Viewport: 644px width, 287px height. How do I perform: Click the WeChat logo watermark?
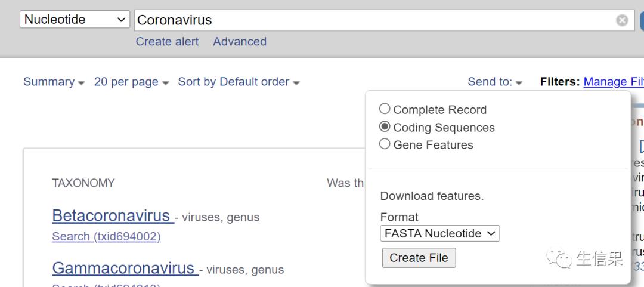tap(559, 258)
